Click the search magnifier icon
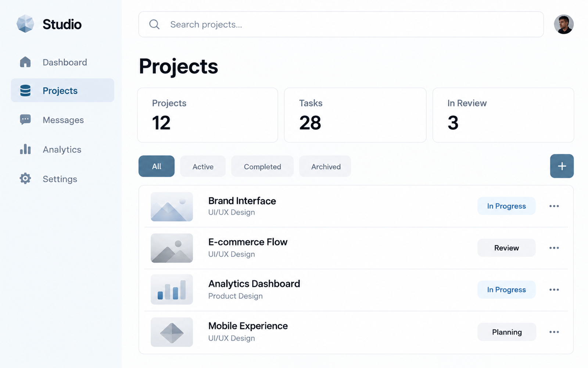Screen dimensions: 588x368 pyautogui.click(x=154, y=24)
